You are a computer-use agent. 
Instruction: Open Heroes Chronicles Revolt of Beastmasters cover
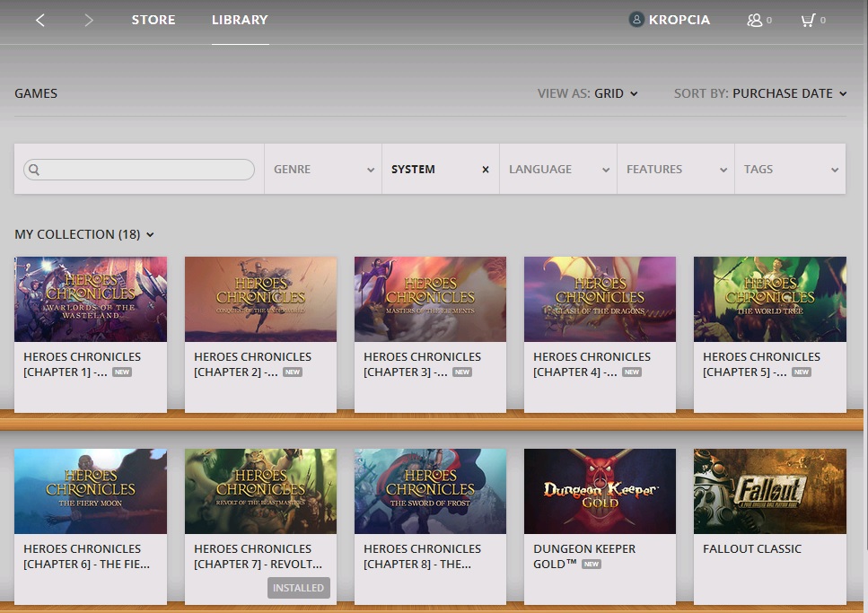pyautogui.click(x=260, y=491)
